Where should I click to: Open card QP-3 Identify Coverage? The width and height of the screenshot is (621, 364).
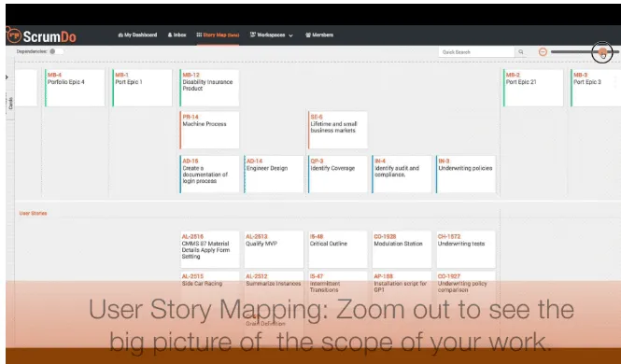tap(337, 175)
